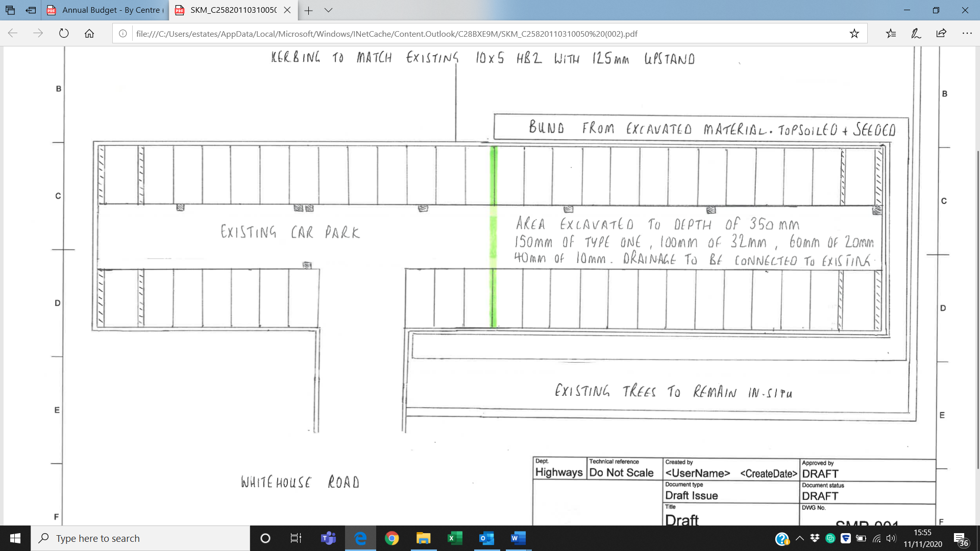Open the Add notes pen tool
The height and width of the screenshot is (551, 980).
[x=916, y=34]
